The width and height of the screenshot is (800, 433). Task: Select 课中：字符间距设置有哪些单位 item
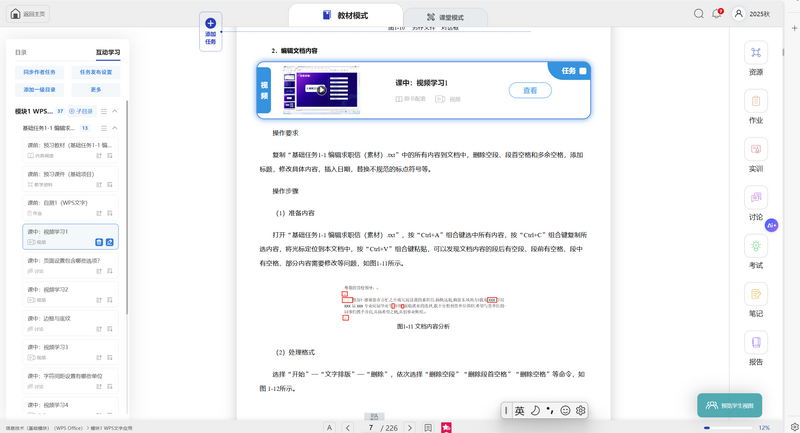(x=70, y=380)
